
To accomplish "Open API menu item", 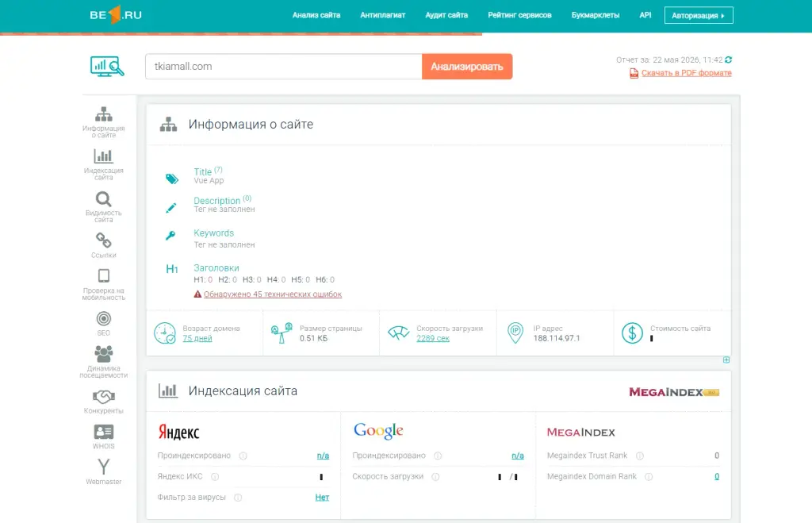I will tap(645, 15).
